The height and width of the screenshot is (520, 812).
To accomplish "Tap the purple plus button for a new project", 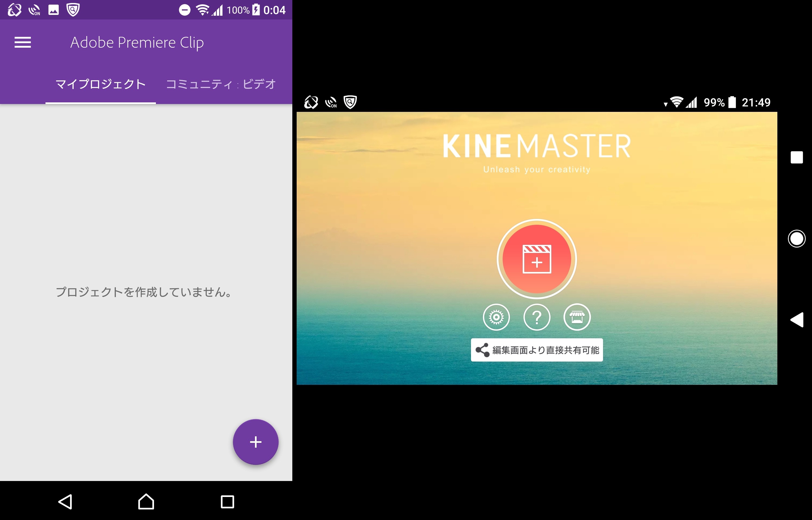I will tap(255, 442).
